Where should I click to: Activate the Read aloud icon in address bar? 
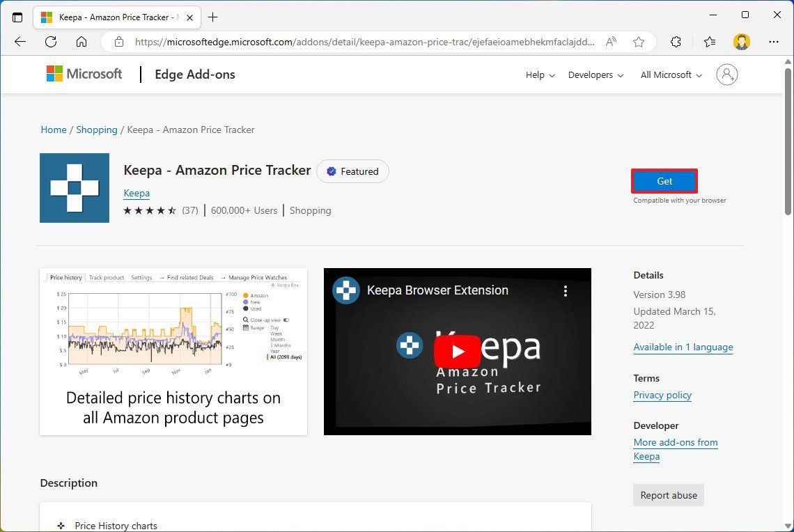point(610,42)
